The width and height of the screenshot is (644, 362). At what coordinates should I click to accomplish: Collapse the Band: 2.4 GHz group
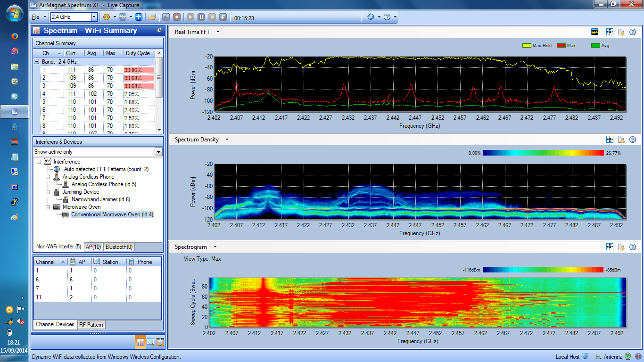36,62
